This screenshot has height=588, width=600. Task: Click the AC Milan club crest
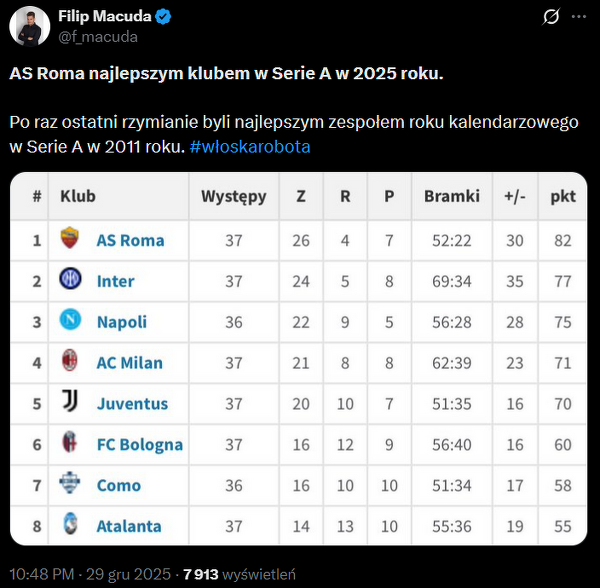pos(70,362)
